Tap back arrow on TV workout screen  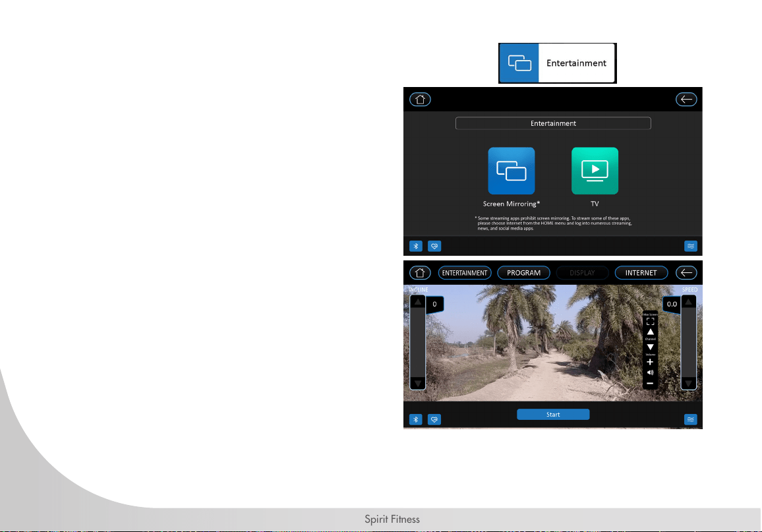[686, 272]
